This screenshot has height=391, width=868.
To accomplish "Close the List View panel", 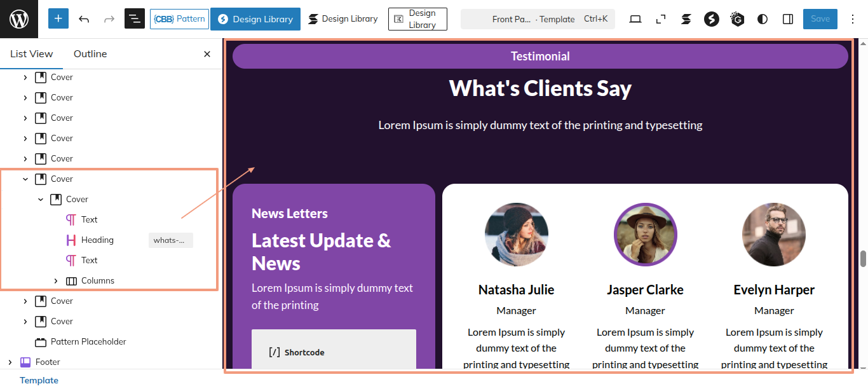I will (207, 54).
